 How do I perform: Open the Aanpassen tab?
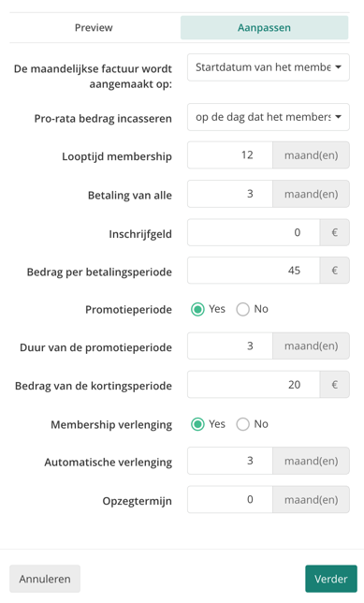coord(265,28)
